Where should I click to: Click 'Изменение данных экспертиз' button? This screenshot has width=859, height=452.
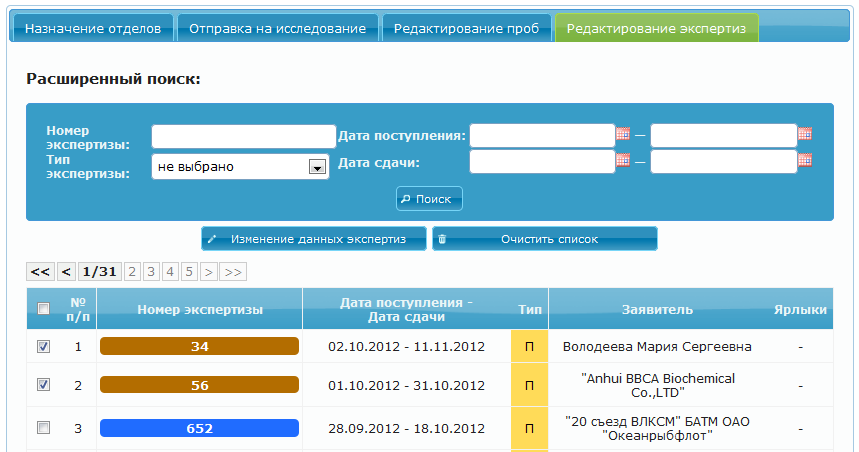(314, 239)
